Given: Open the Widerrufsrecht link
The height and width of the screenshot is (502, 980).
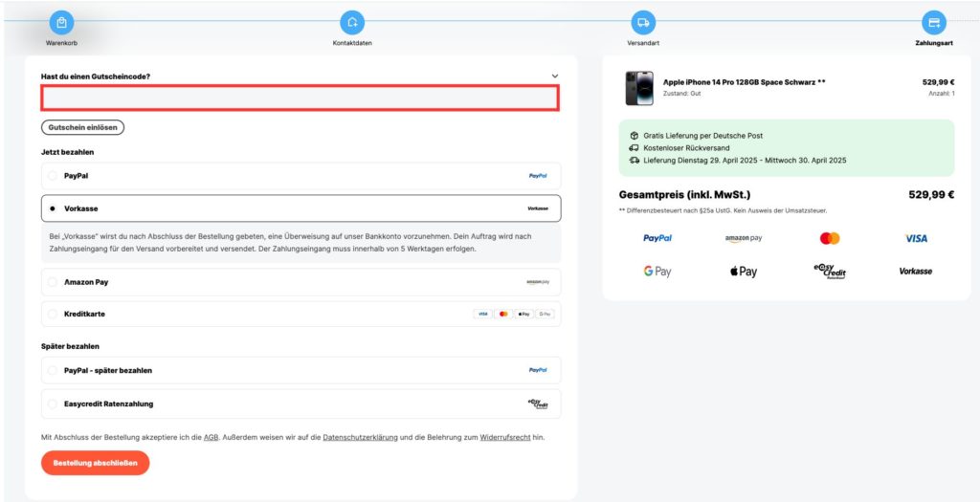Looking at the screenshot, I should click(x=505, y=438).
